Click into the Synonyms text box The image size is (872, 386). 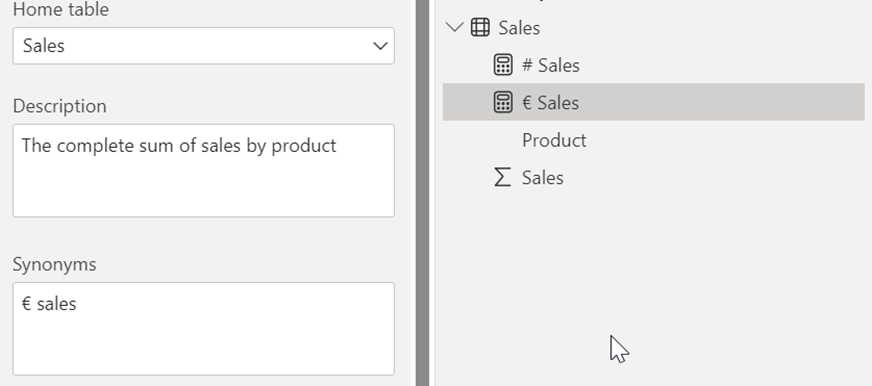click(x=204, y=329)
